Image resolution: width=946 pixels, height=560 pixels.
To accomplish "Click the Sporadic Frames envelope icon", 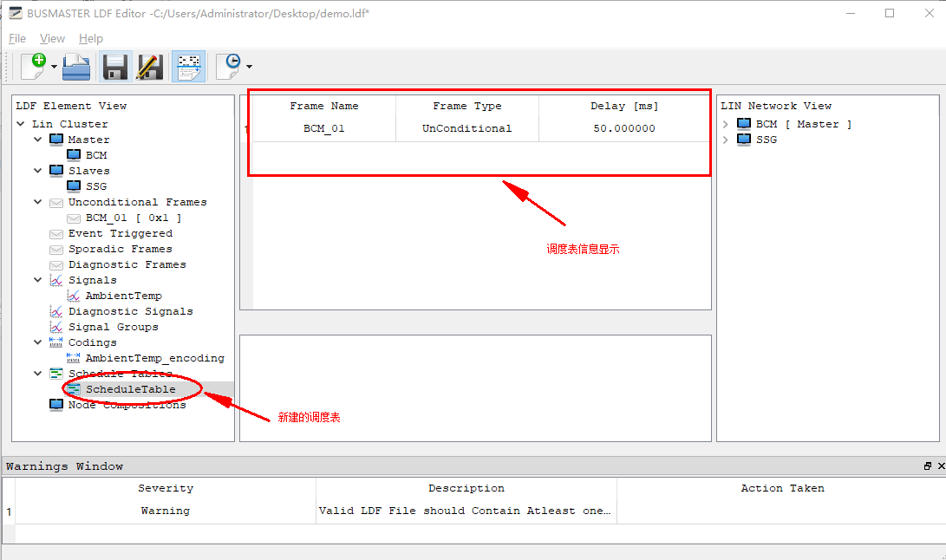I will [56, 250].
